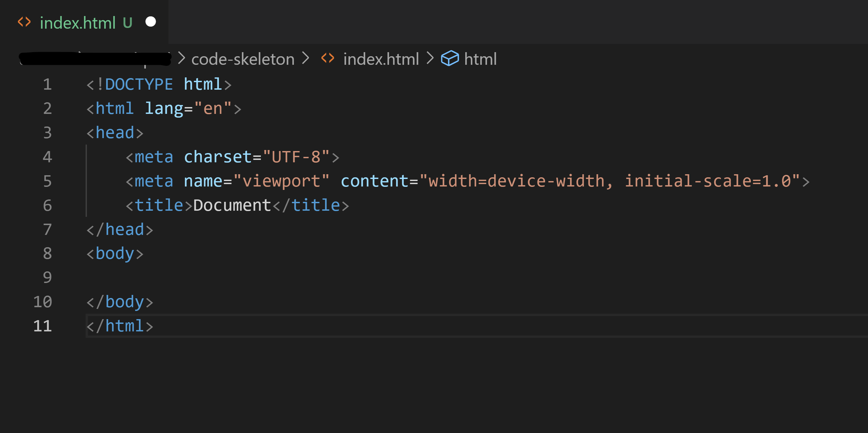The height and width of the screenshot is (433, 868).
Task: Click the closing html tag
Action: tap(120, 326)
